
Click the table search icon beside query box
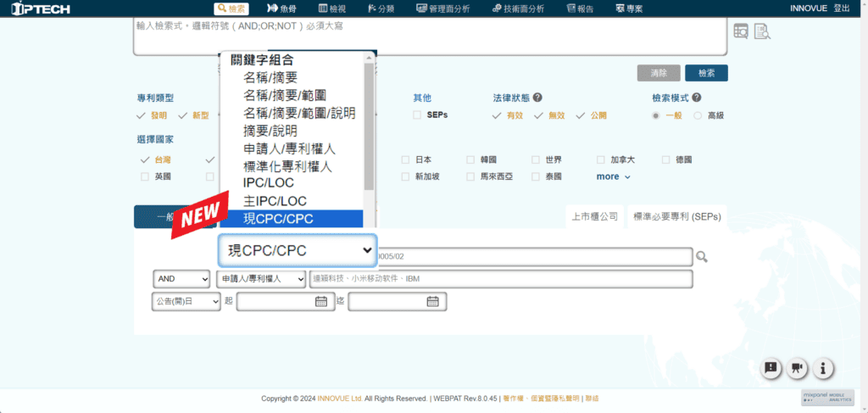(741, 31)
